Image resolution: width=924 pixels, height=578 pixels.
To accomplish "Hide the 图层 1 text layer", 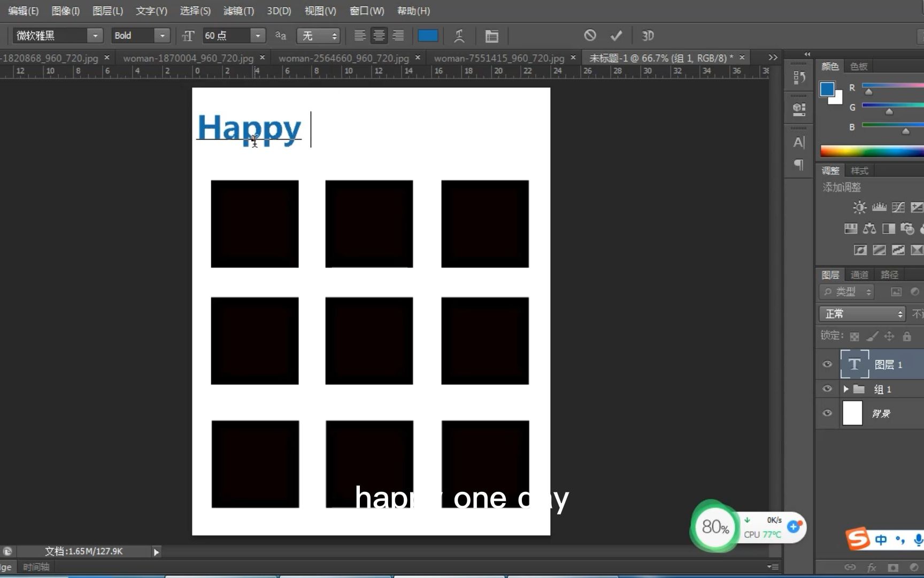I will click(827, 364).
